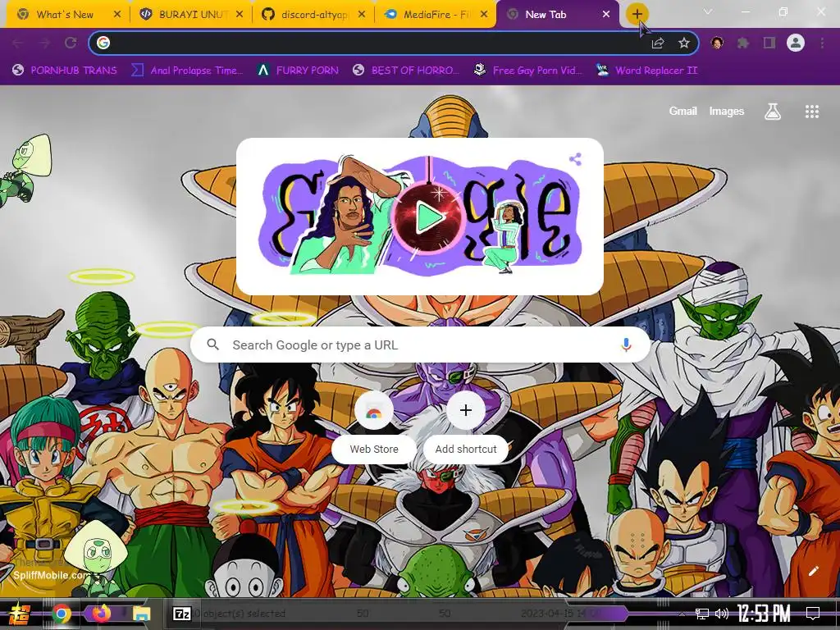Open File Explorer from taskbar
This screenshot has width=840, height=630.
pos(141,614)
